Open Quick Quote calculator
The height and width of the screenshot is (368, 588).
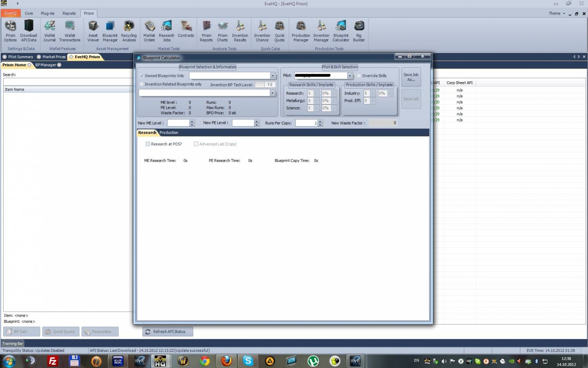[x=280, y=31]
